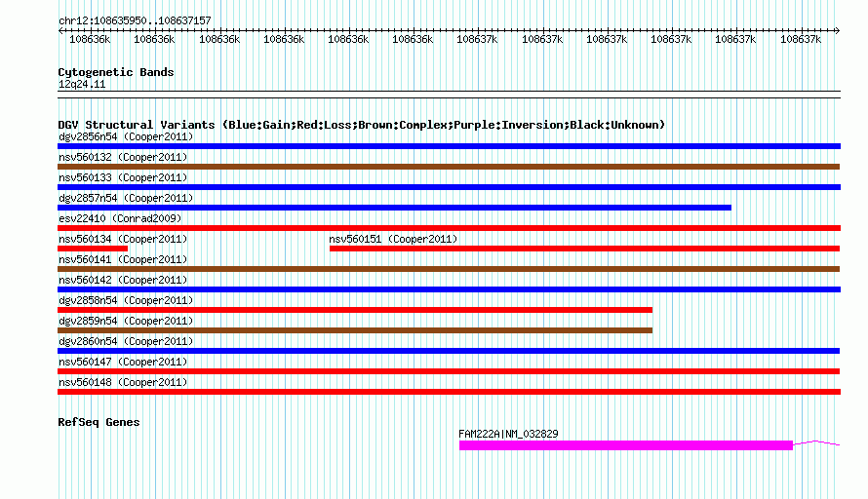
Task: Click the ruler's right arrowhead
Action: coord(837,30)
